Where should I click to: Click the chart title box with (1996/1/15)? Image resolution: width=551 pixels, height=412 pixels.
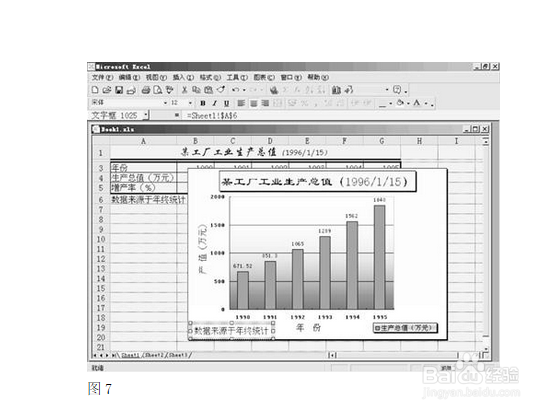click(318, 181)
